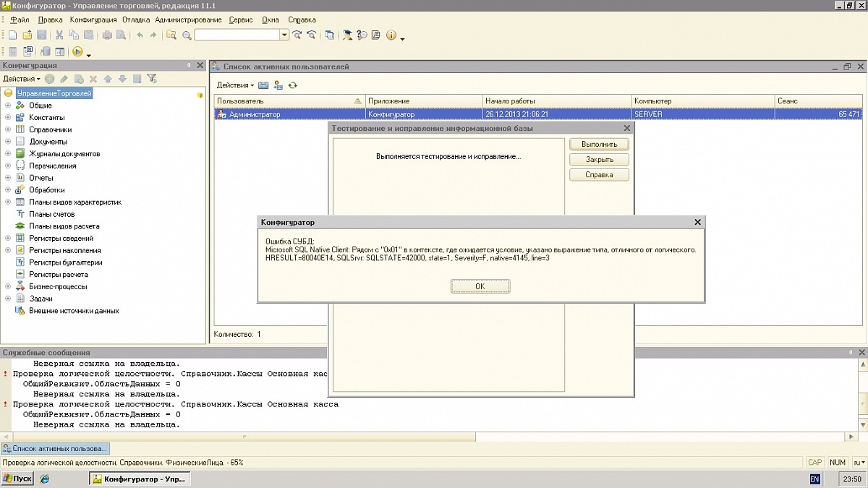Start debugging with the play icon
Screen dimensions: 868x488
(x=77, y=51)
